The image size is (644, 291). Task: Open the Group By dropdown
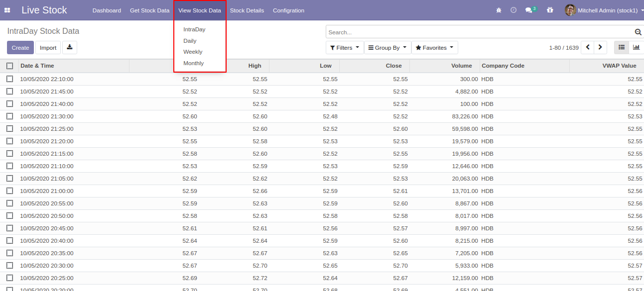387,48
